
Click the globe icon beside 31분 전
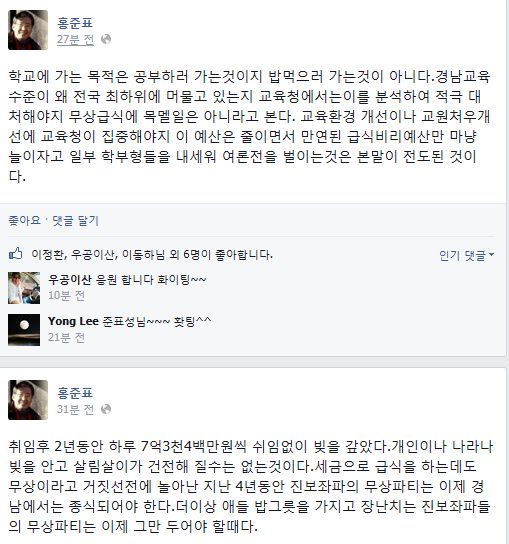[106, 409]
